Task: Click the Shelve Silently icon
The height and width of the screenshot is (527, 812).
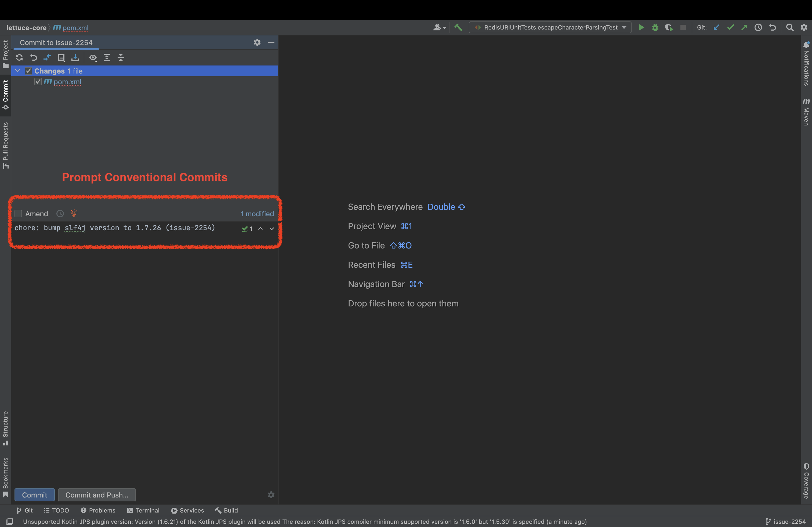Action: pyautogui.click(x=75, y=58)
